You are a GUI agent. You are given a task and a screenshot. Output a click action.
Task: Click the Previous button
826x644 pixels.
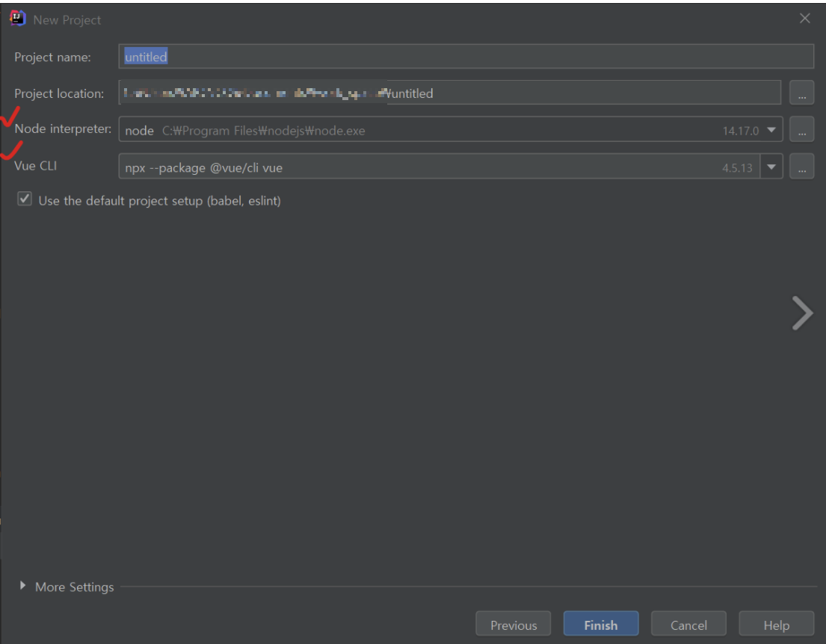coord(513,624)
